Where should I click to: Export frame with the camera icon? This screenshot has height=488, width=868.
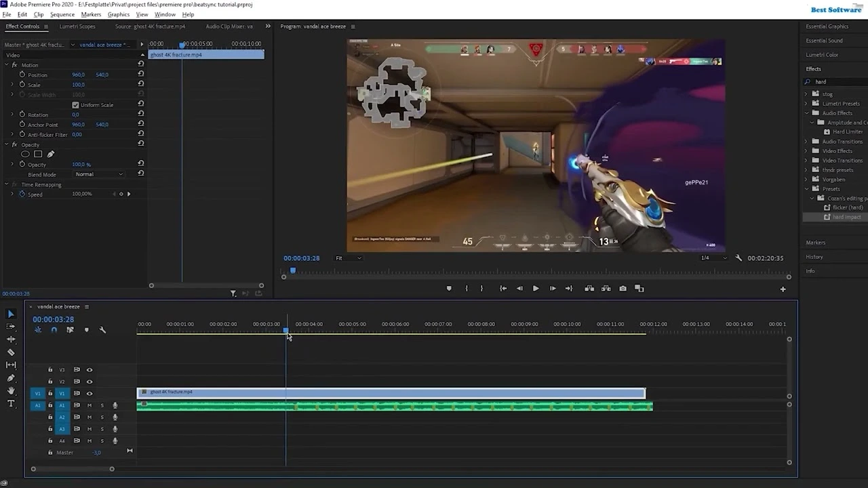[x=623, y=288]
